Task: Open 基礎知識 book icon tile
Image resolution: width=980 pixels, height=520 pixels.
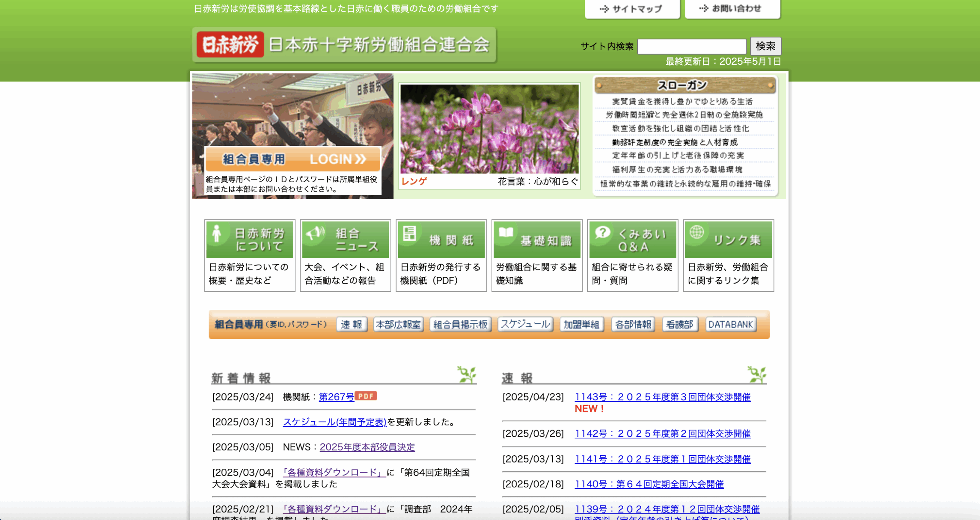Action: pos(537,239)
